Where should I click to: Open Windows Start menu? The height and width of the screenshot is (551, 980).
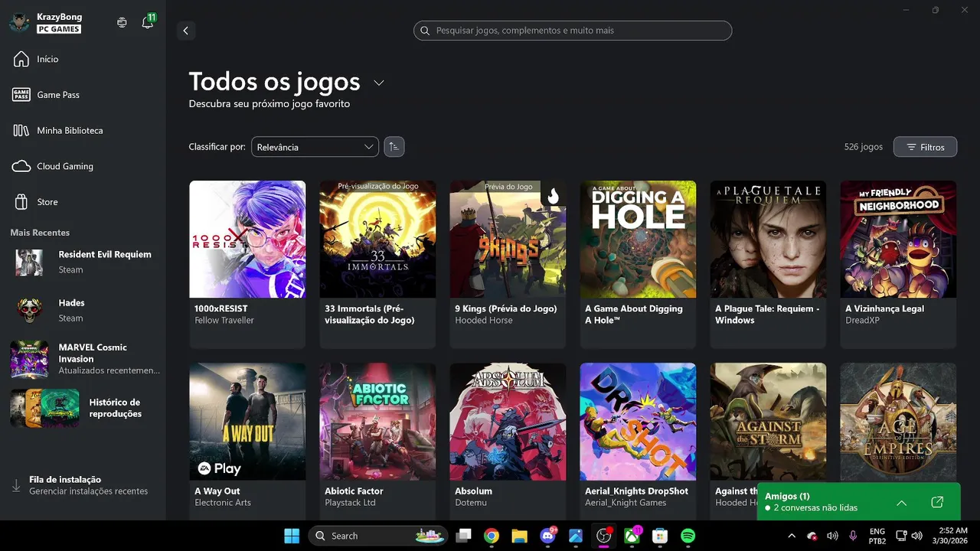coord(292,536)
